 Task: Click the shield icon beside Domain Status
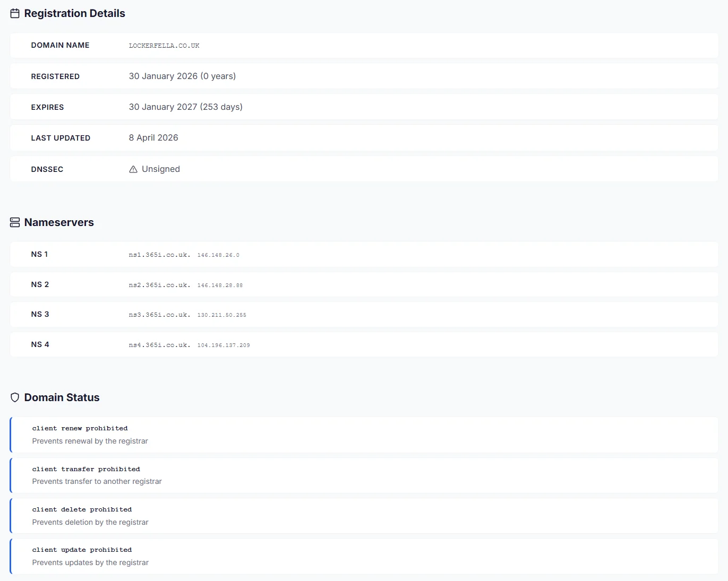15,397
